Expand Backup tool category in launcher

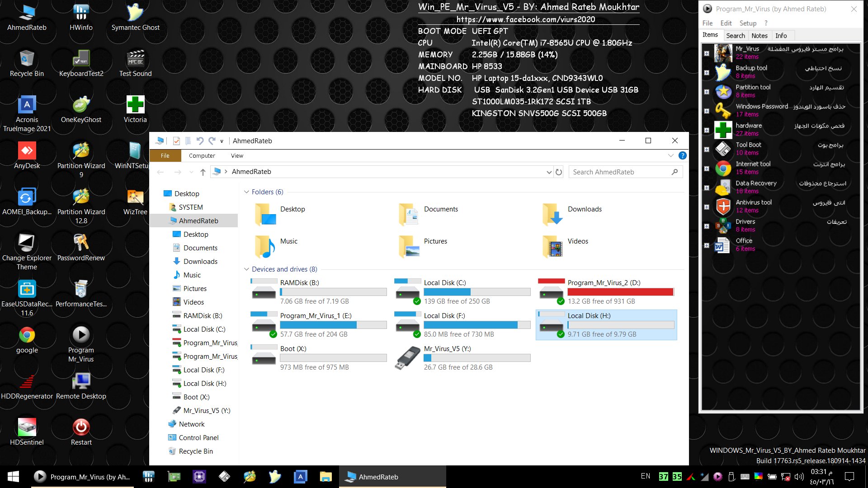[707, 72]
